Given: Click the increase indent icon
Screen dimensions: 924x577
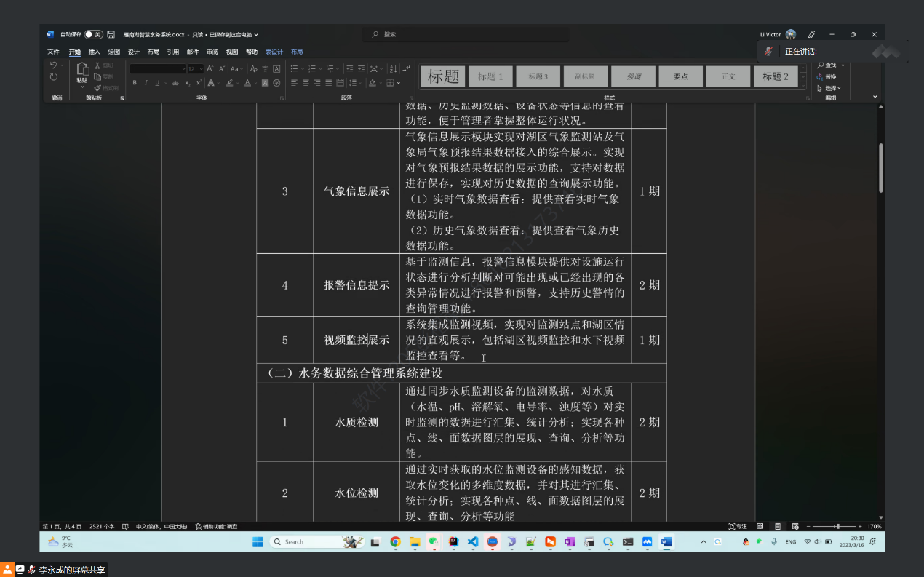Looking at the screenshot, I should 362,68.
